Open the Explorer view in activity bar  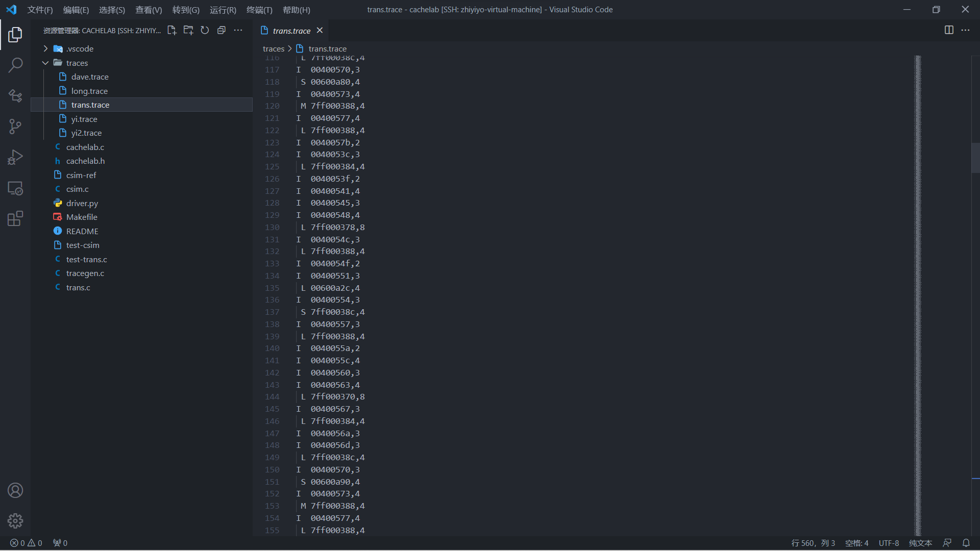(15, 35)
